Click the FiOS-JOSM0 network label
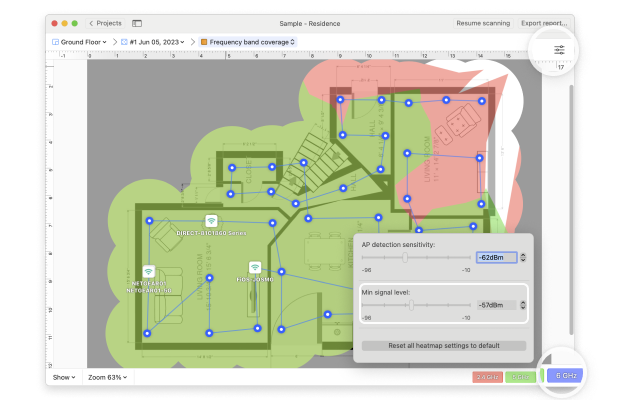The image size is (620, 400). pos(255,279)
